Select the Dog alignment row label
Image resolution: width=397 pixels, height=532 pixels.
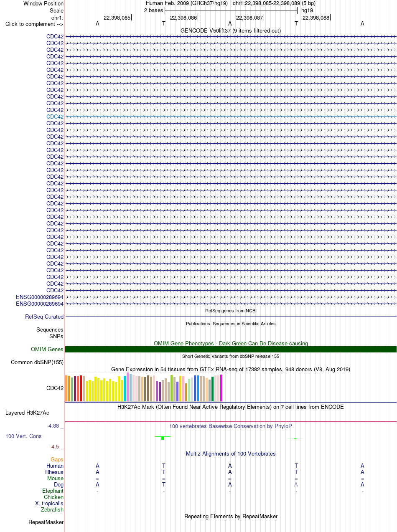tap(59, 484)
